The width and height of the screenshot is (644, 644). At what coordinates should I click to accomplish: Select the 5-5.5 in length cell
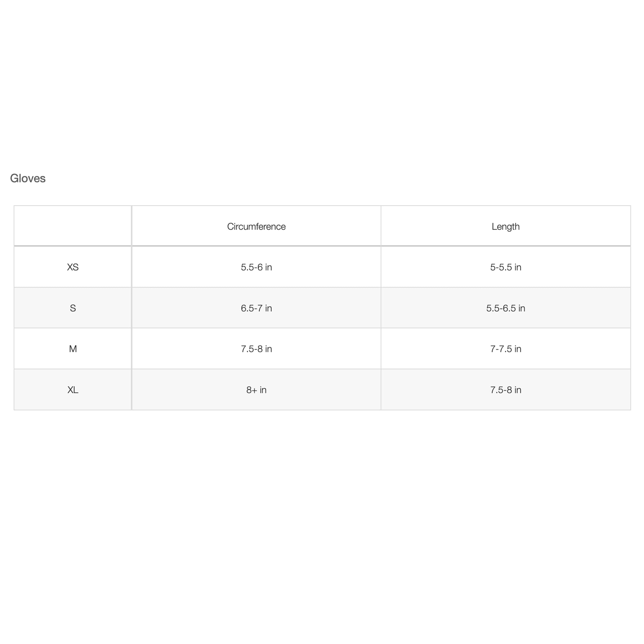(x=506, y=267)
